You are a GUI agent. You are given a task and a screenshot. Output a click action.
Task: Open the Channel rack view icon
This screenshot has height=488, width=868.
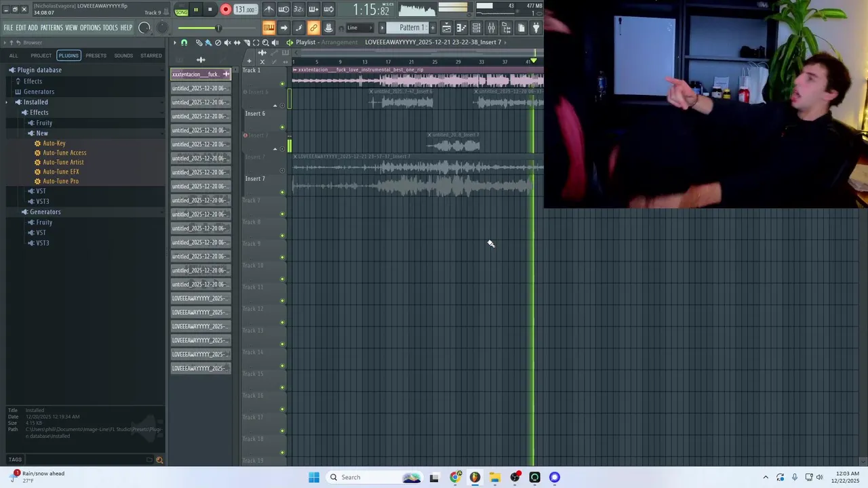tap(476, 28)
